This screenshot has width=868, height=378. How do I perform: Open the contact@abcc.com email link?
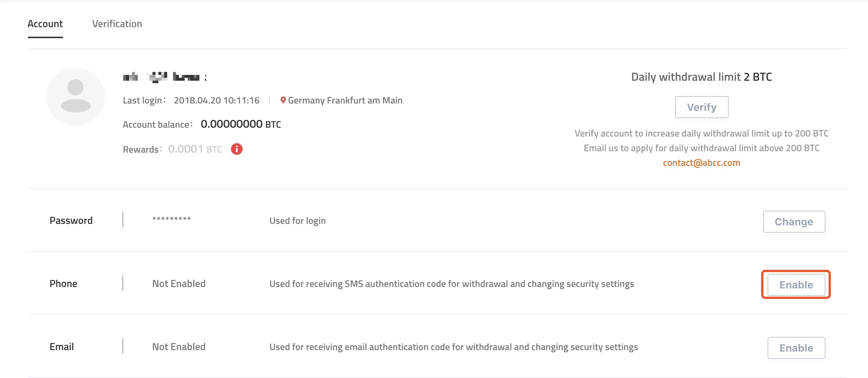[x=702, y=163]
